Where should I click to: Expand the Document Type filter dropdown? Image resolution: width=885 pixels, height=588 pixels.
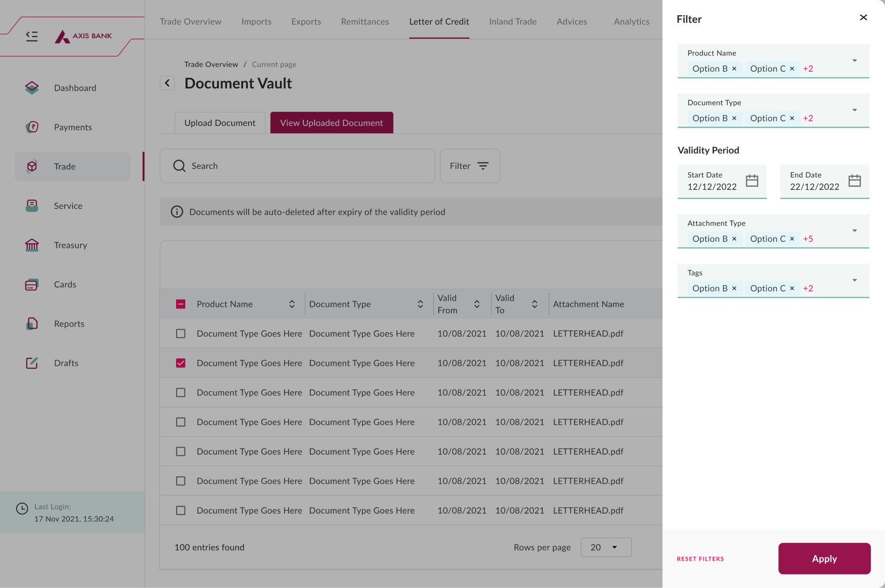click(x=854, y=110)
